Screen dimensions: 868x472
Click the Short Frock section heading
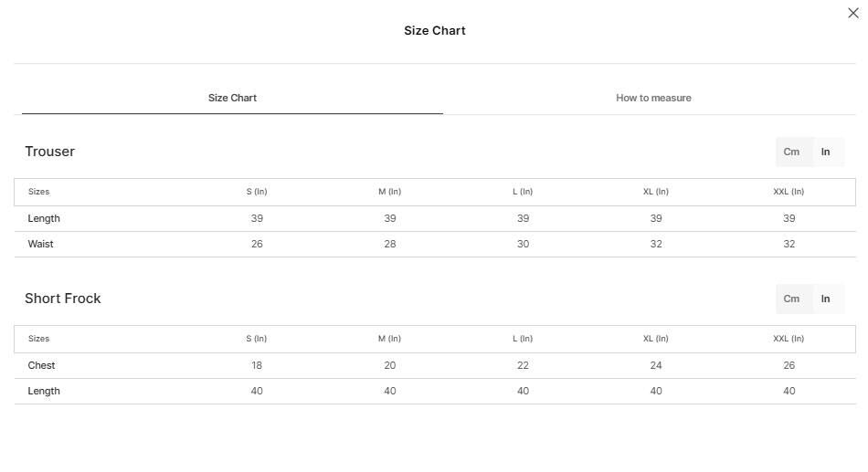62,299
